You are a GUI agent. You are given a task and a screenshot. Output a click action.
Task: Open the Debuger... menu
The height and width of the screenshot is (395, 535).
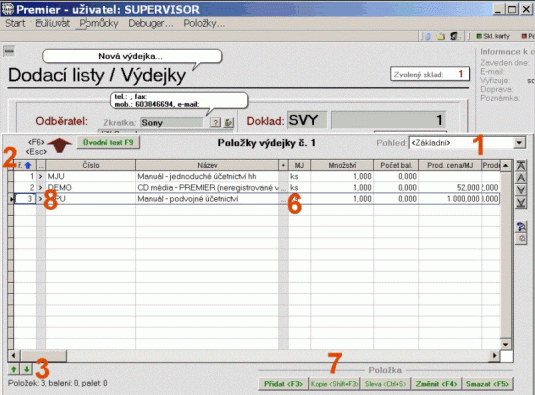[151, 23]
